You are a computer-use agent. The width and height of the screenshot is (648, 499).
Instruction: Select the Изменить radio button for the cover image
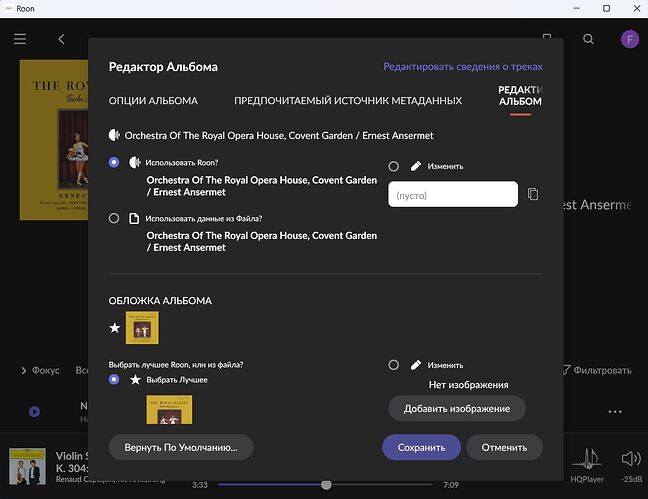pos(394,365)
